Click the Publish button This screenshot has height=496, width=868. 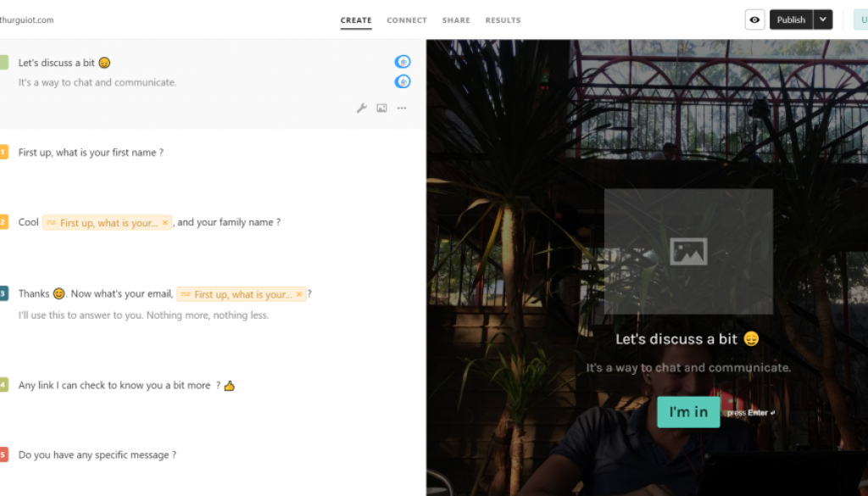[791, 20]
